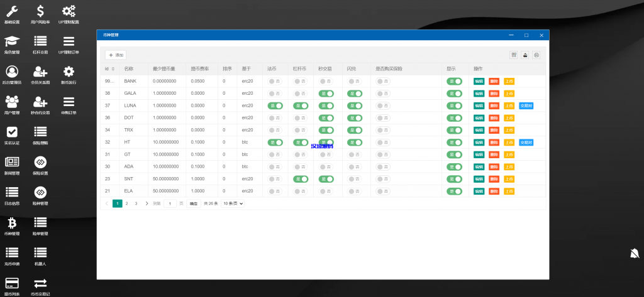Turn off 杠杆币 switch for SNT

301,179
